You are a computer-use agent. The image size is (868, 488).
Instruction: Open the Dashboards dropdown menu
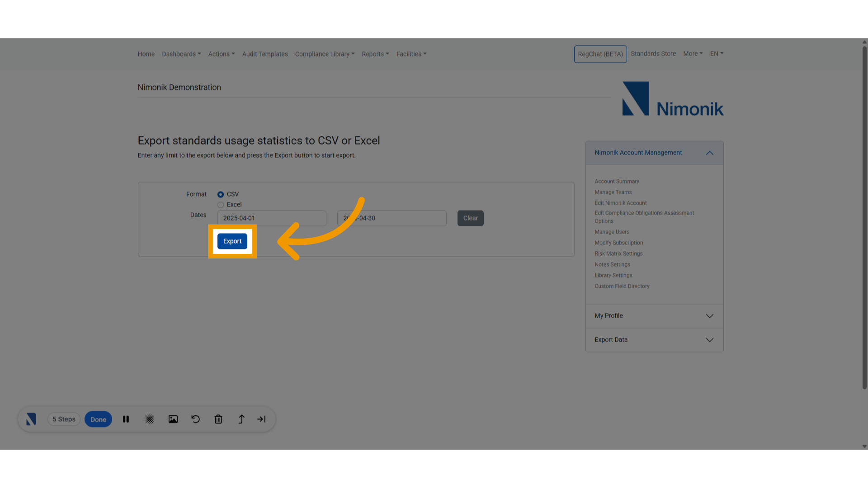(x=181, y=54)
